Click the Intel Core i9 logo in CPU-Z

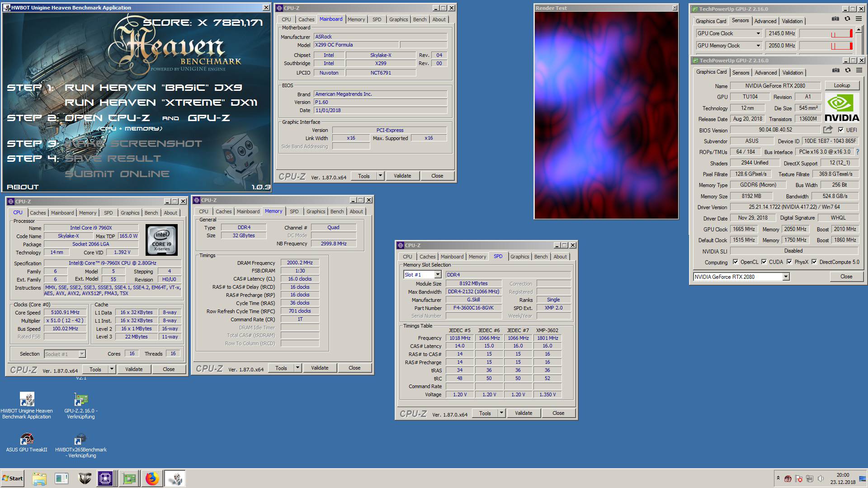(161, 240)
